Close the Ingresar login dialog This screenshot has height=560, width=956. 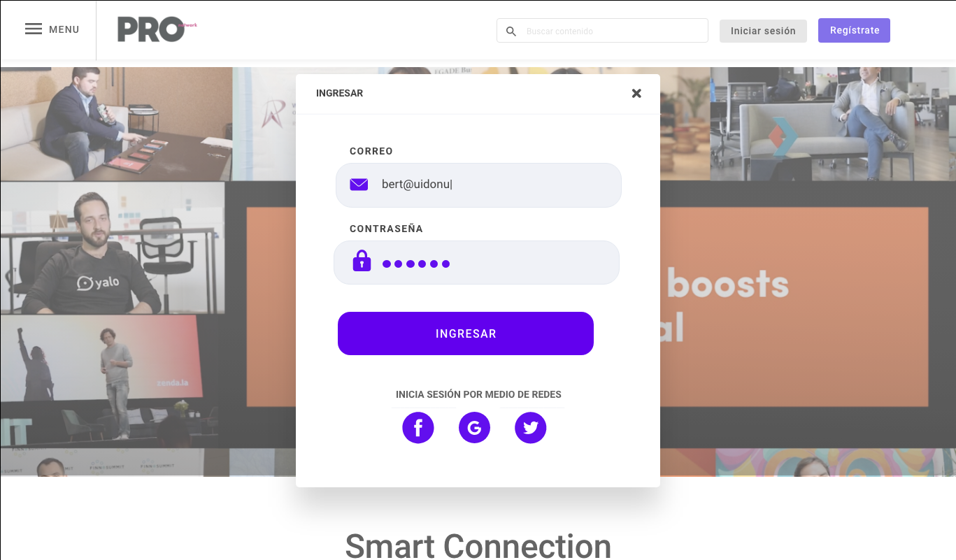[636, 94]
